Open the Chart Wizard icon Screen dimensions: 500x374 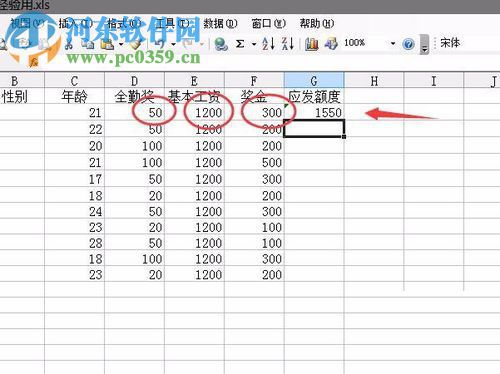click(312, 44)
